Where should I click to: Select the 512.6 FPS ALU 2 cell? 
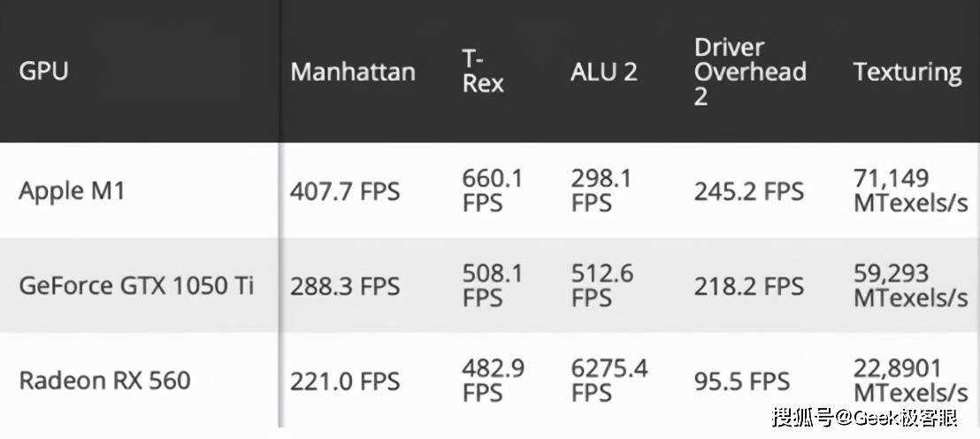[601, 285]
